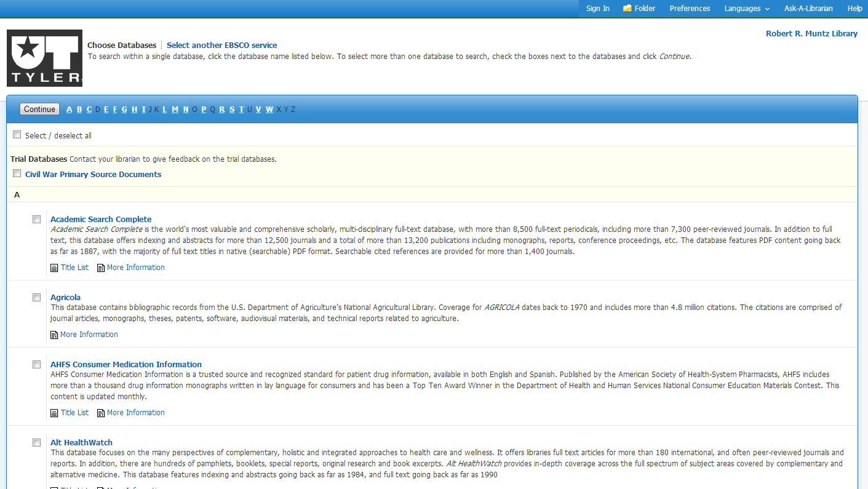The width and height of the screenshot is (868, 489).
Task: Open Help in top bar
Action: (x=854, y=9)
